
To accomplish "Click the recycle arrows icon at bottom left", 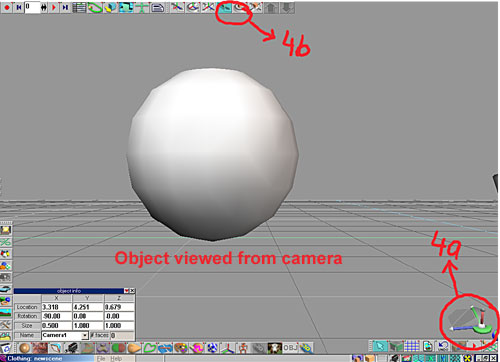I will click(6, 348).
